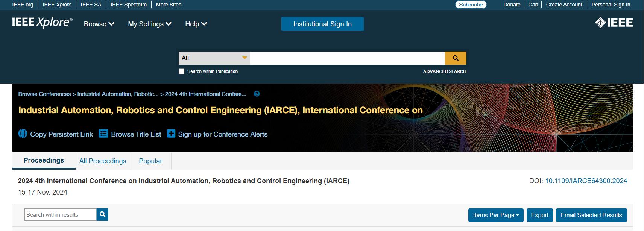The height and width of the screenshot is (231, 644).
Task: Click the Copy Persistent Link globe icon
Action: pos(23,134)
